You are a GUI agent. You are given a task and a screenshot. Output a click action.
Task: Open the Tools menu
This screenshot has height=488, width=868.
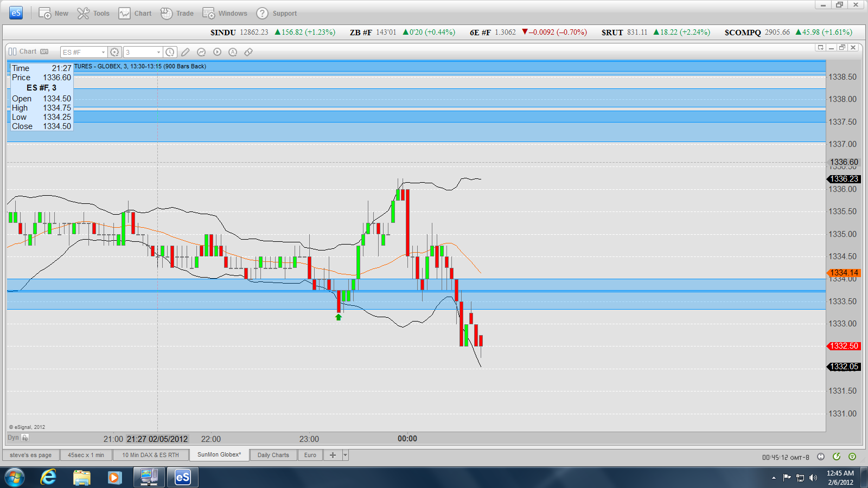pos(93,14)
